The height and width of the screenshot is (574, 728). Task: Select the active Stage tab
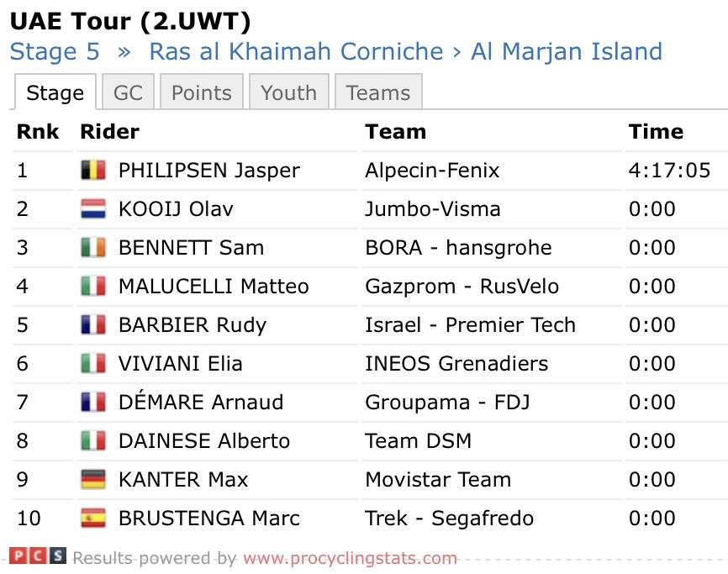click(x=55, y=92)
